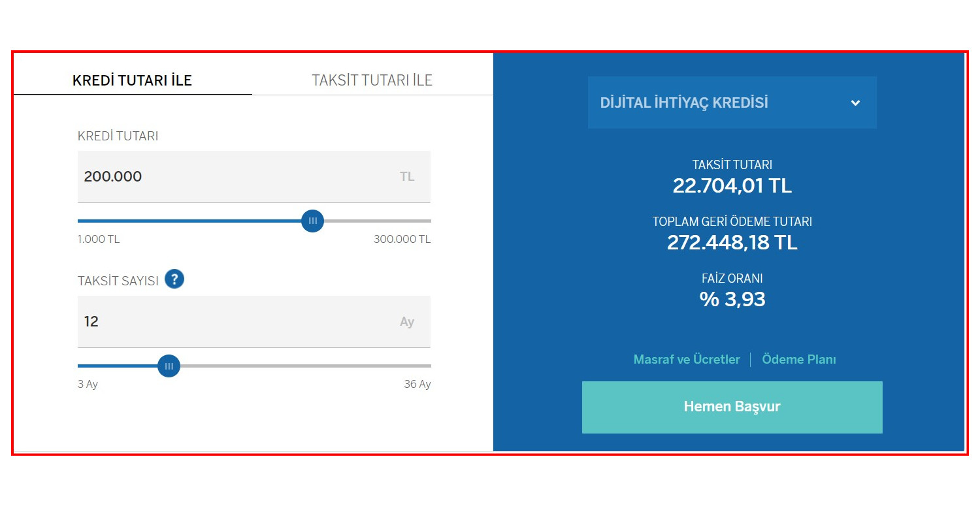Click the Taksit Sayısı slider handle
Image resolution: width=980 pixels, height=506 pixels.
click(x=169, y=366)
